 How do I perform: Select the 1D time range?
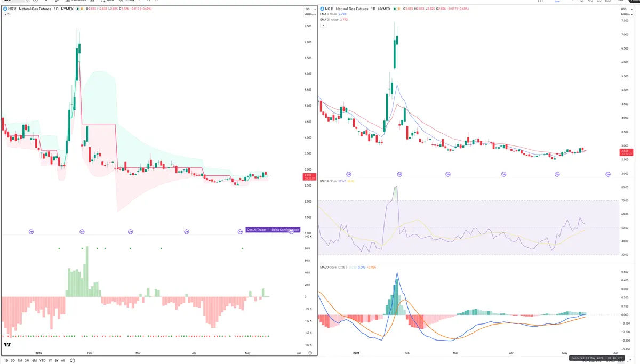point(5,361)
